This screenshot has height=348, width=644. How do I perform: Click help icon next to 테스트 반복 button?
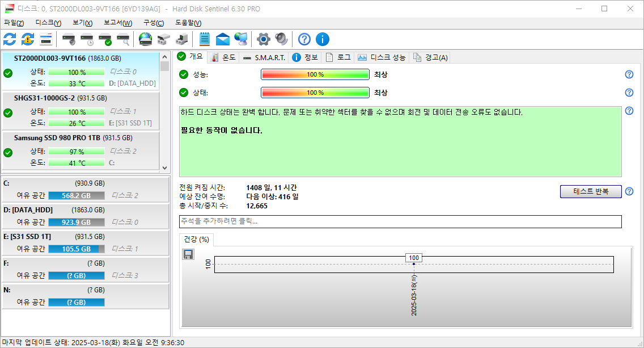629,191
